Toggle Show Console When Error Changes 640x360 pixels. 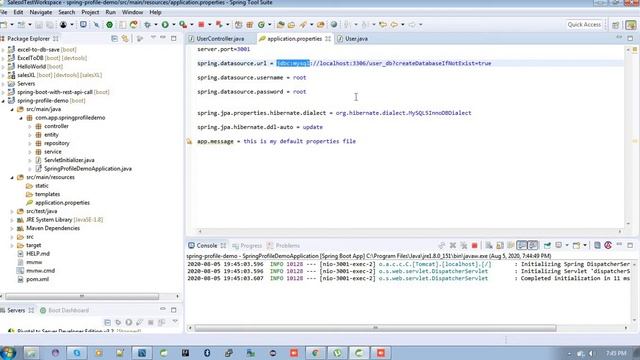point(533,245)
